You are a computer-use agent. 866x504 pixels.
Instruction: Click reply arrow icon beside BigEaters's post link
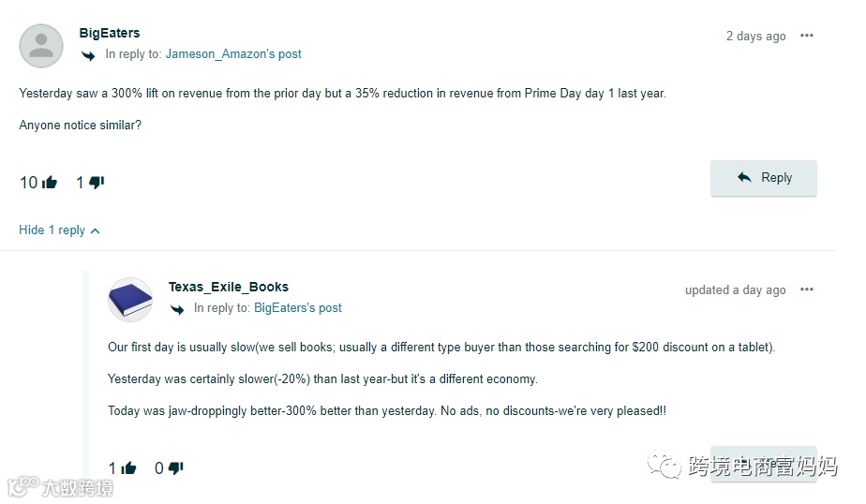pyautogui.click(x=178, y=309)
